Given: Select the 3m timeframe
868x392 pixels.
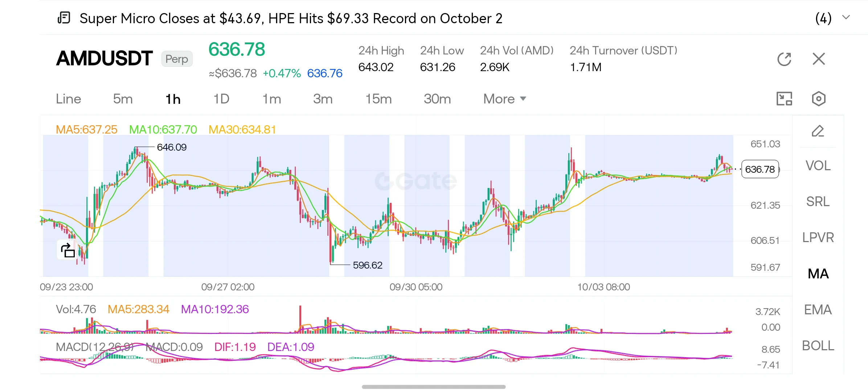Looking at the screenshot, I should (323, 99).
